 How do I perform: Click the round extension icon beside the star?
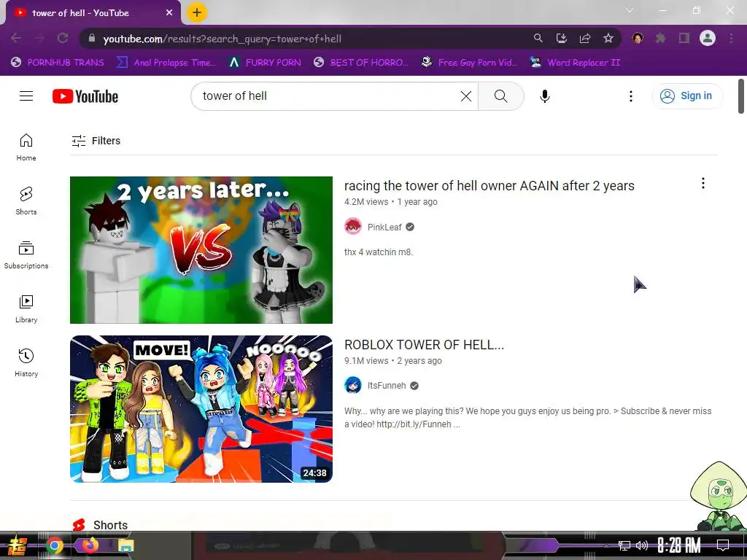click(x=638, y=38)
